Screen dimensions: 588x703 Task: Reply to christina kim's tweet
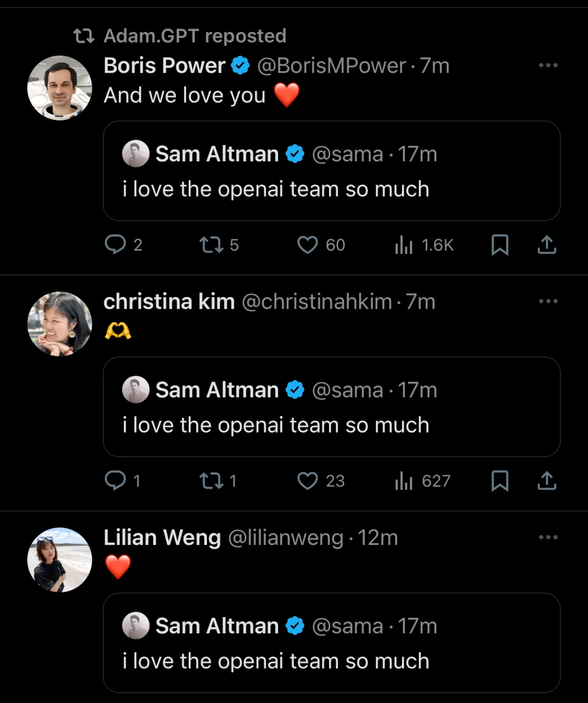[115, 481]
